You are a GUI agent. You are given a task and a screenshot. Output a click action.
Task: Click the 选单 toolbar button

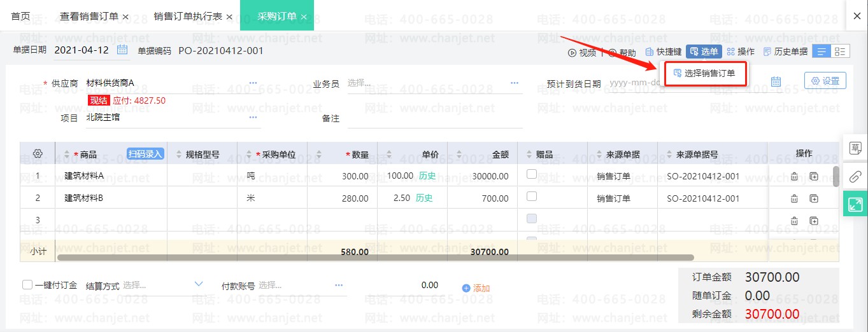tap(704, 52)
